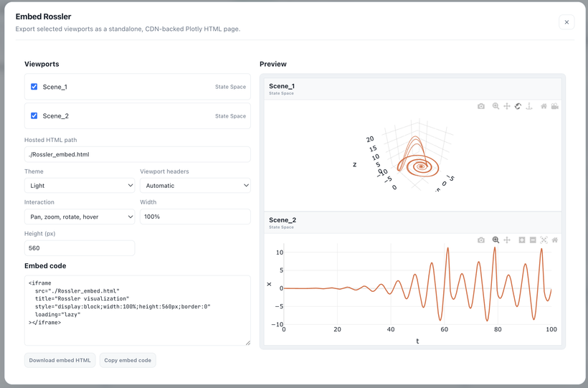Image resolution: width=588 pixels, height=388 pixels.
Task: Click the Height (px) label
Action: pyautogui.click(x=39, y=233)
